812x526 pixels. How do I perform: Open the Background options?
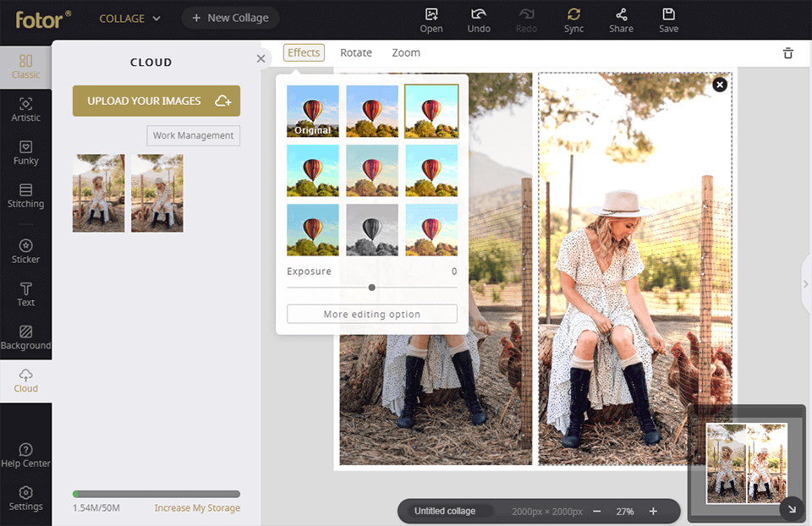pos(25,337)
